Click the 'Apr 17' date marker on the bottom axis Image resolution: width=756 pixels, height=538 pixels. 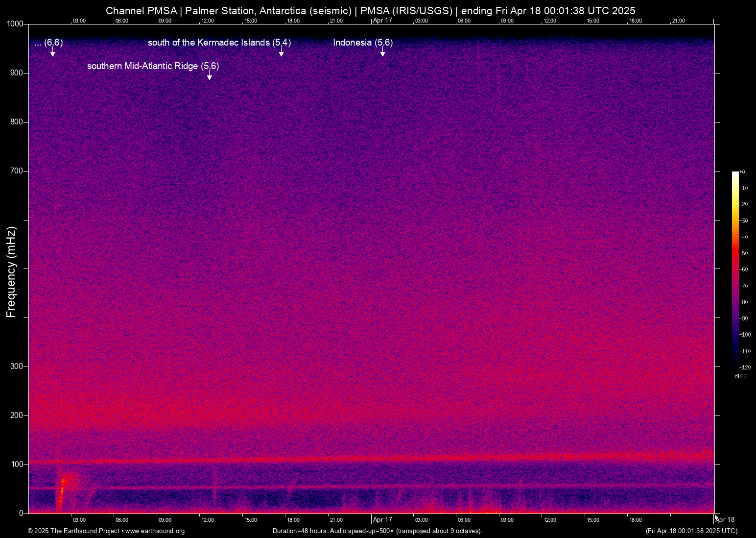(x=382, y=520)
